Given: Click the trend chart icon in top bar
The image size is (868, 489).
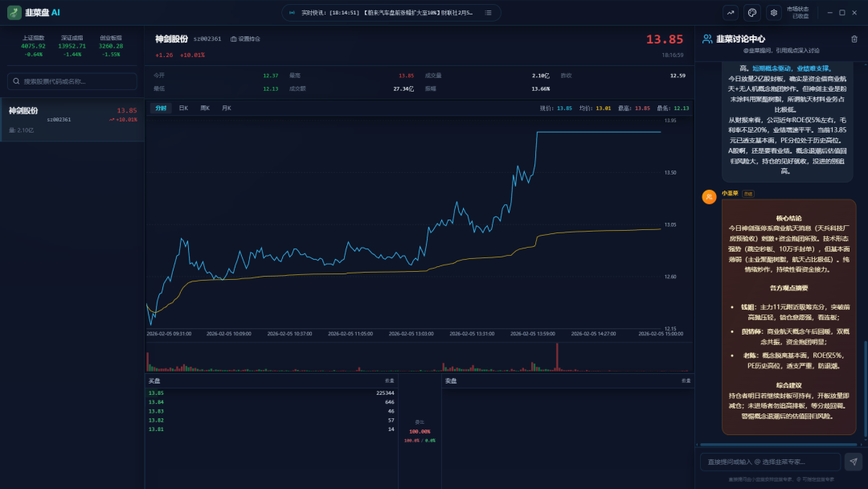Looking at the screenshot, I should coord(731,13).
